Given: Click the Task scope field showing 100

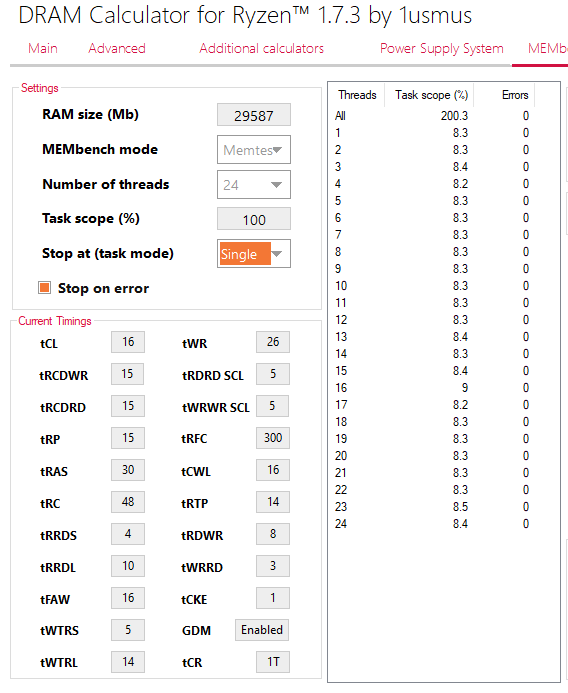Looking at the screenshot, I should 254,219.
